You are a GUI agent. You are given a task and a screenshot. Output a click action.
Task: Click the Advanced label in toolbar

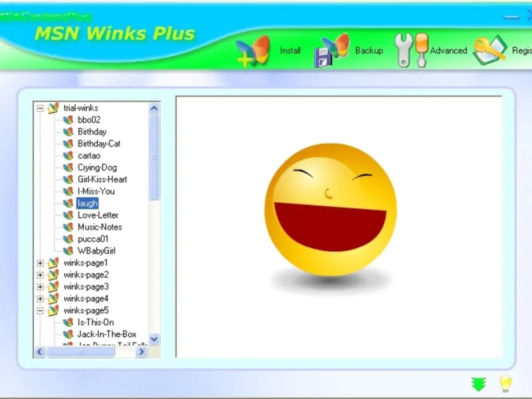448,51
